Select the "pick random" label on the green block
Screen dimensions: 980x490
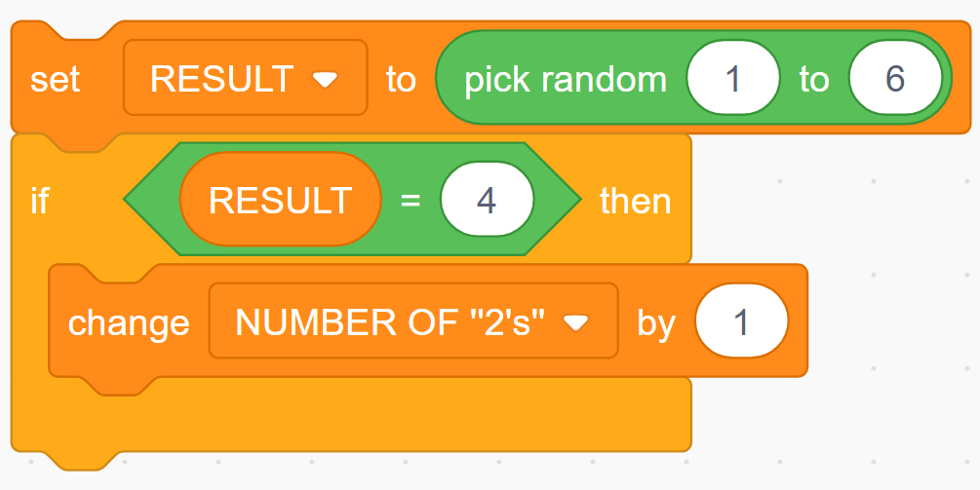point(565,79)
